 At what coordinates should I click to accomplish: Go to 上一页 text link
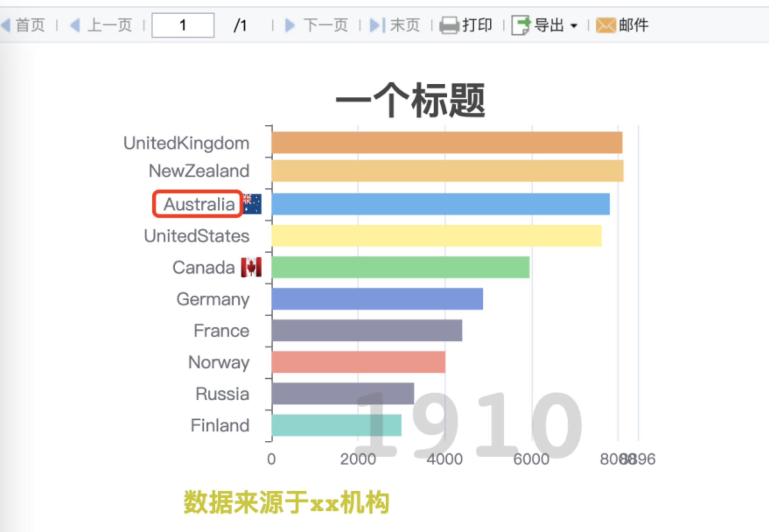tap(110, 25)
